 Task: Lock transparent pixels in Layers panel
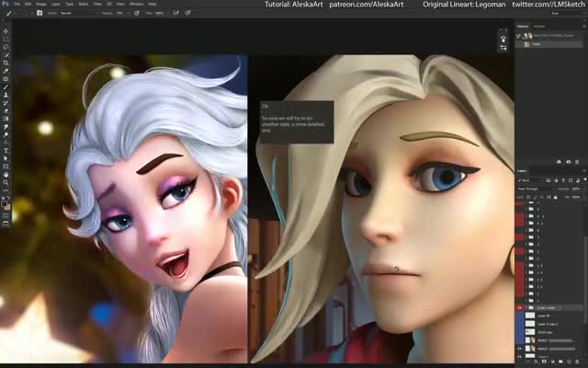click(x=528, y=197)
